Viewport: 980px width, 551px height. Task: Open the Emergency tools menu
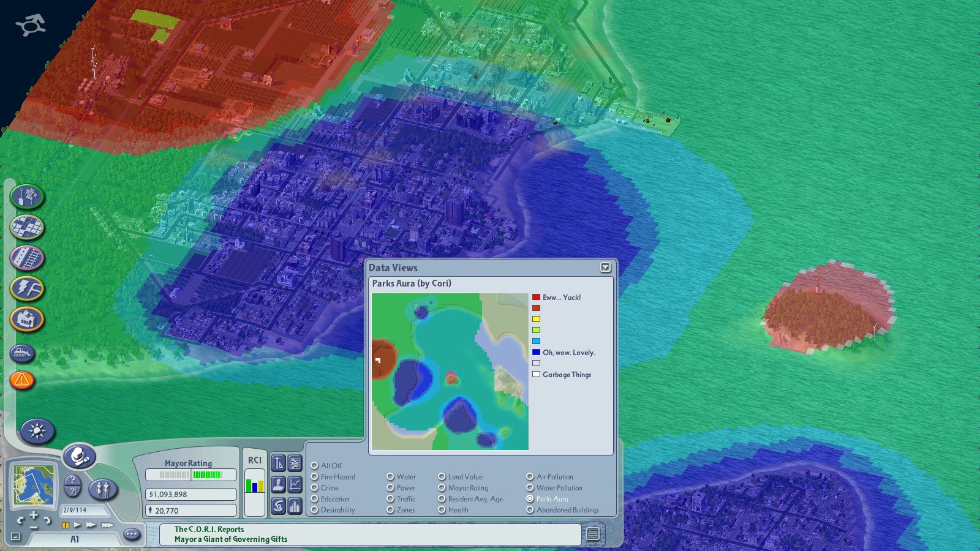[22, 380]
